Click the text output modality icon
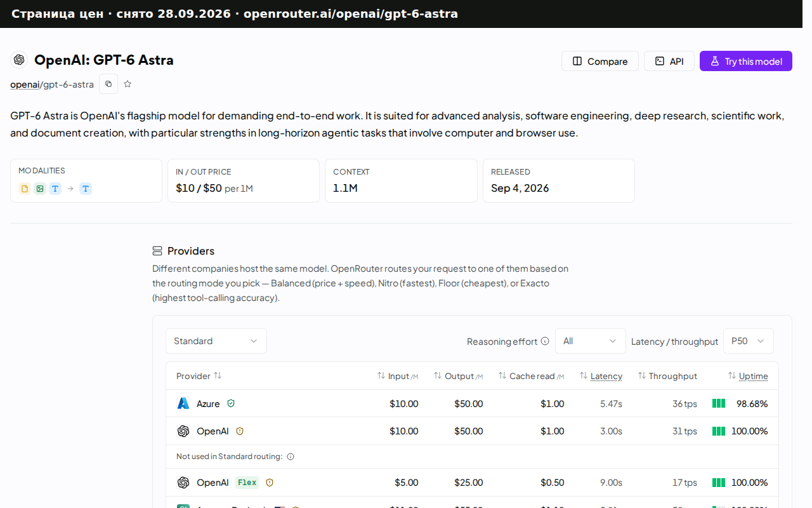 coord(86,189)
